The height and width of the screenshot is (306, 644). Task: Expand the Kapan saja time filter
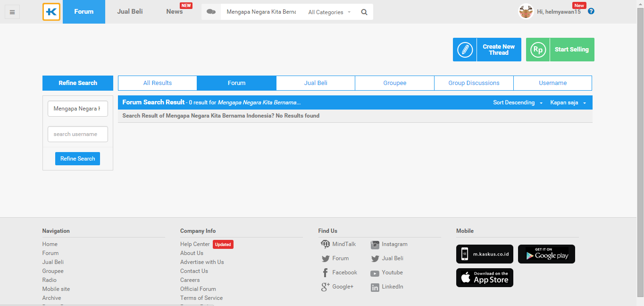point(568,102)
